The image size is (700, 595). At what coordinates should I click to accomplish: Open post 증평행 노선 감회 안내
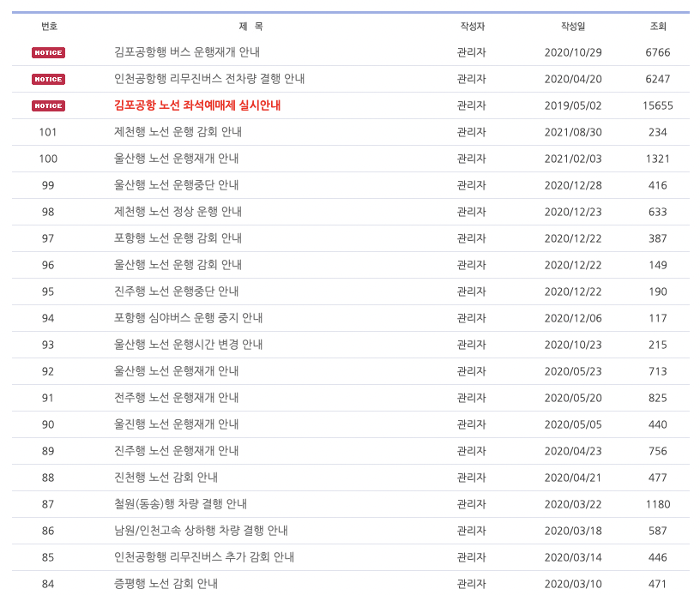166,584
